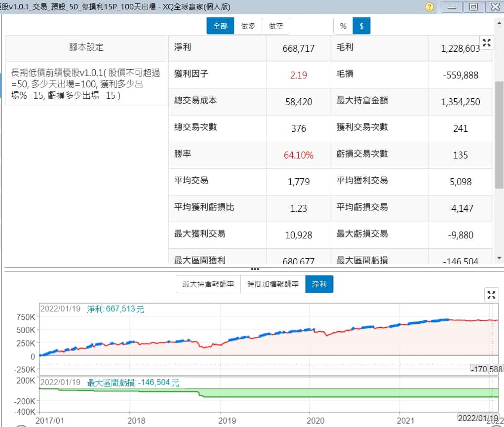Click the yellow help question mark icon
This screenshot has width=504, height=427.
[429, 7]
